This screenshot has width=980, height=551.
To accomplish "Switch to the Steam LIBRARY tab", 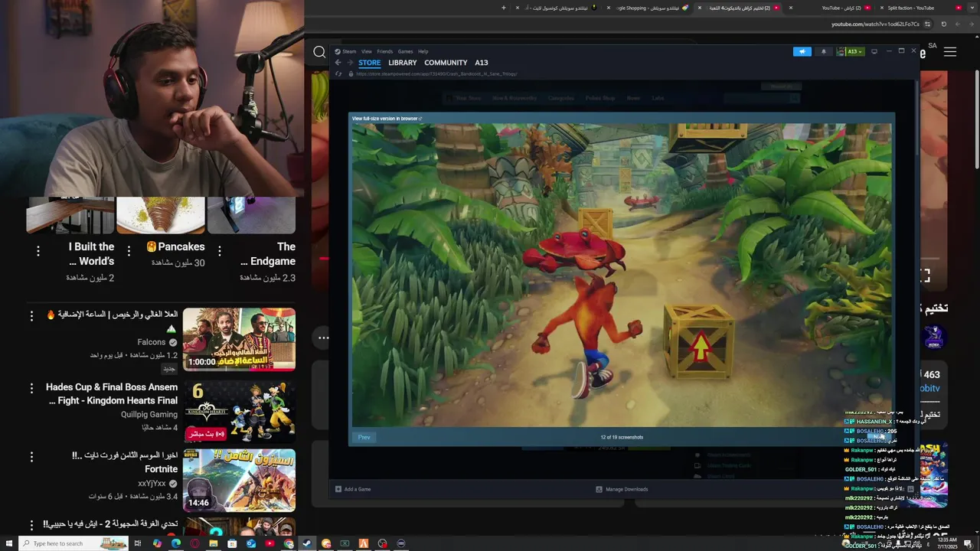I will tap(402, 63).
